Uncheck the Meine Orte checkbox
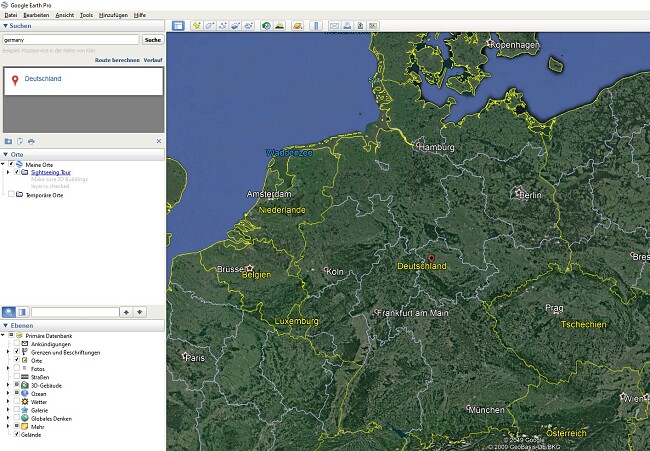 pos(11,164)
